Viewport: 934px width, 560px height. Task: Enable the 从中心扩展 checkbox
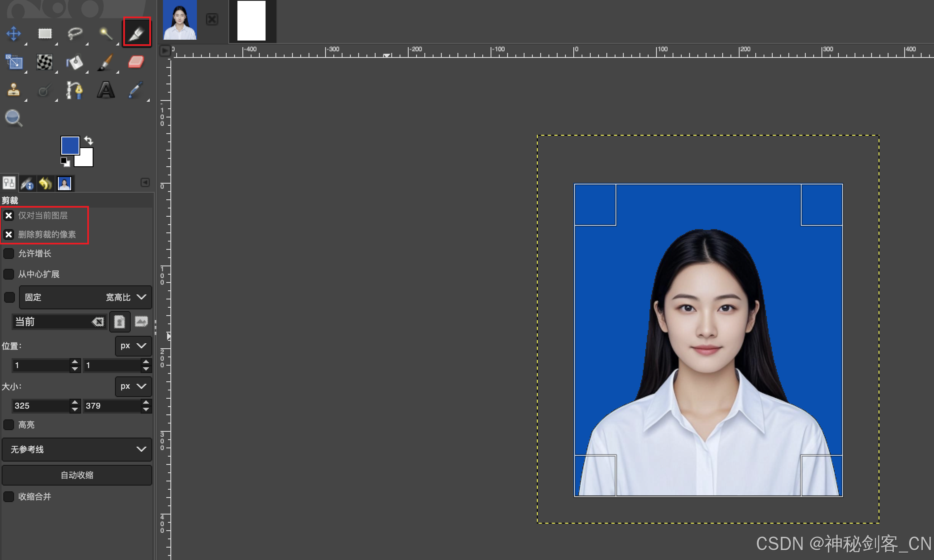pyautogui.click(x=9, y=274)
